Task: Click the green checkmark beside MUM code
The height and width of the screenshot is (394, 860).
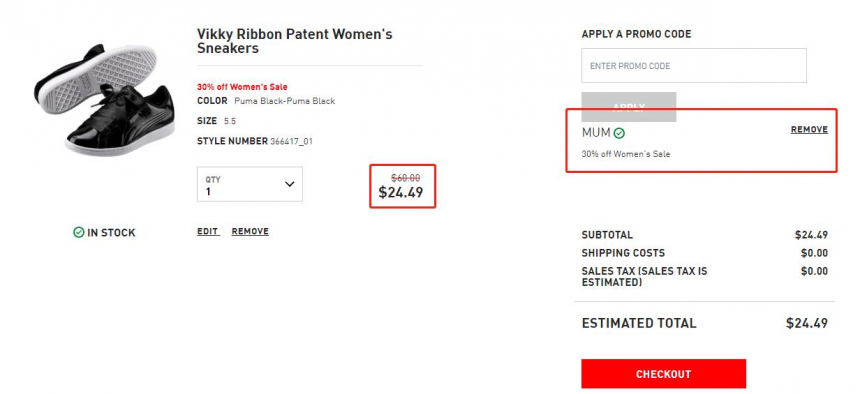Action: 619,133
